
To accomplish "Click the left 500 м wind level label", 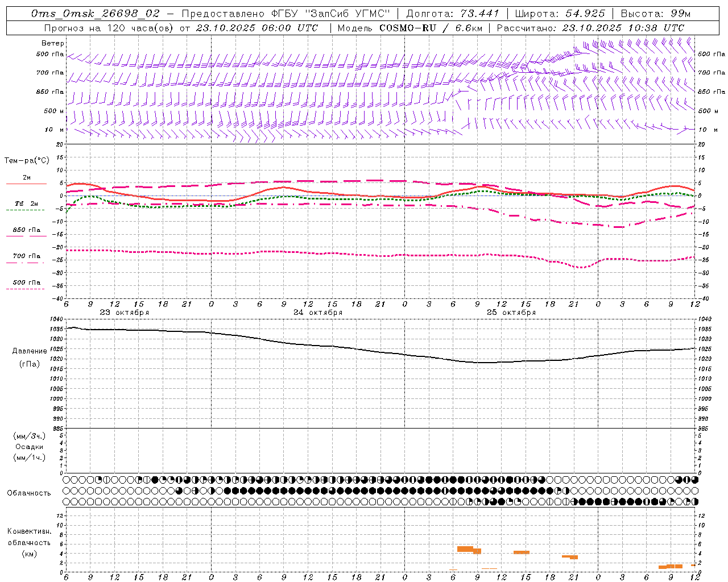I will 54,111.
